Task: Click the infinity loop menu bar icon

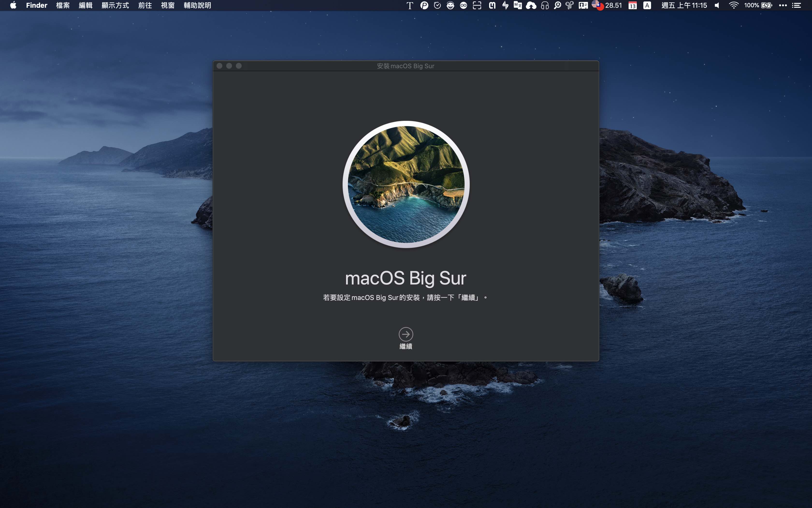Action: pos(463,5)
